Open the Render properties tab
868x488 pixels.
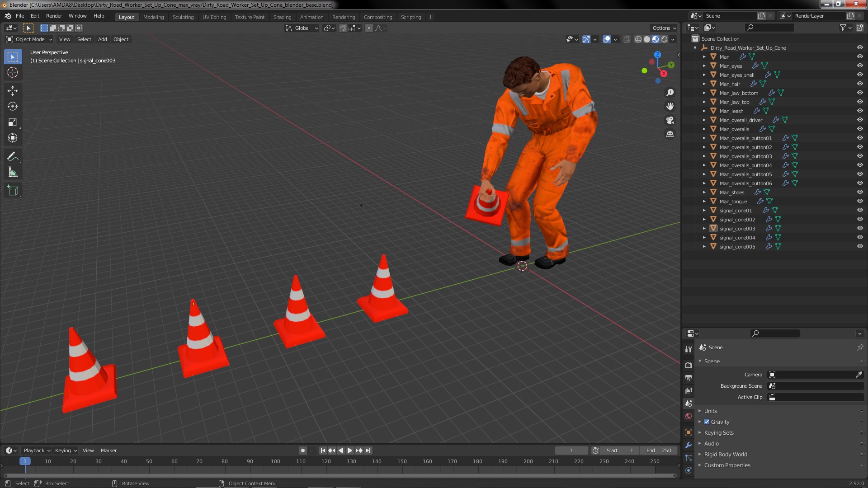click(x=689, y=365)
